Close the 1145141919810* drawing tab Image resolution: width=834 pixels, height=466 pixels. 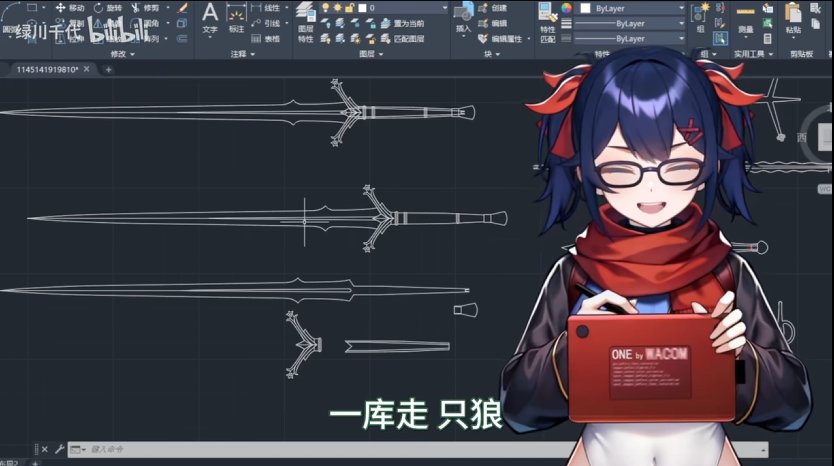coord(86,69)
